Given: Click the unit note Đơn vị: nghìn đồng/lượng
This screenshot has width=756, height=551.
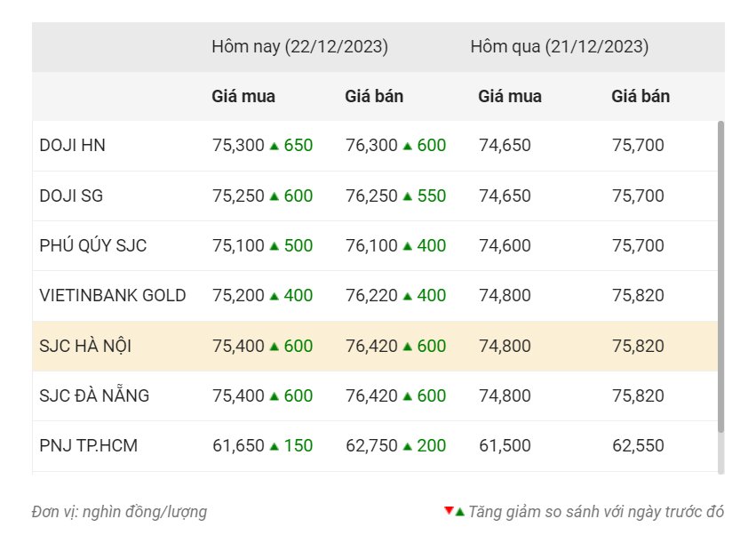Looking at the screenshot, I should point(120,512).
